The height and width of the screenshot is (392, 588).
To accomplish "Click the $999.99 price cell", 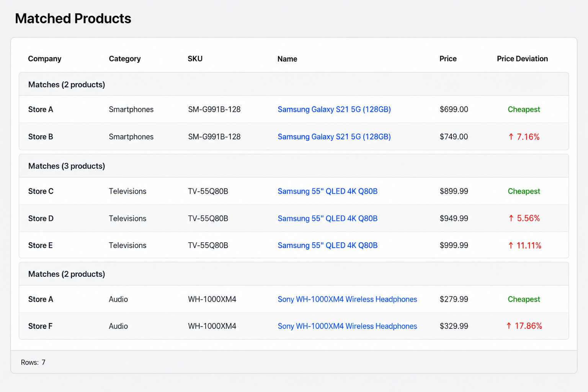I will click(454, 245).
